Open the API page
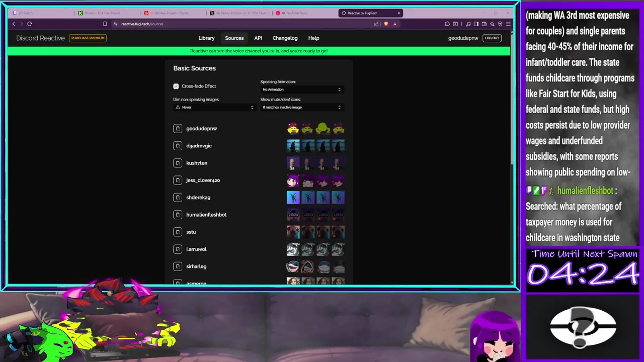 [258, 38]
